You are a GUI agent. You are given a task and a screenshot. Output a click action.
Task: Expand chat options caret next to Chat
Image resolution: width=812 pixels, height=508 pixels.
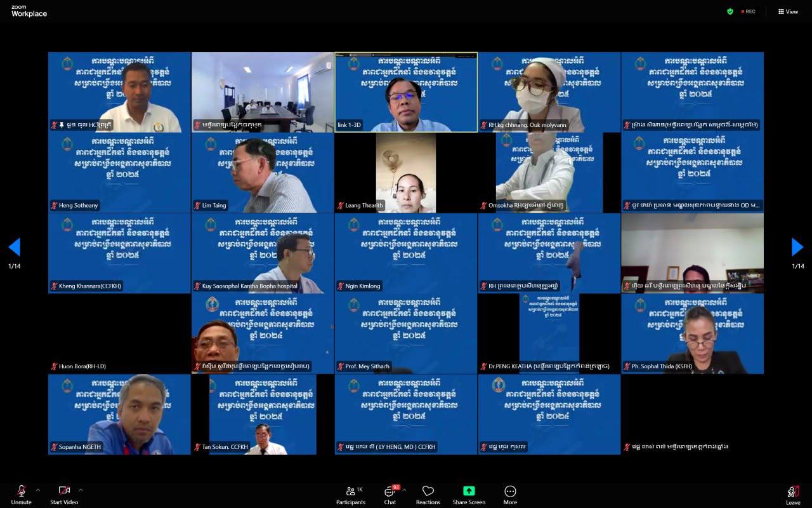(404, 490)
